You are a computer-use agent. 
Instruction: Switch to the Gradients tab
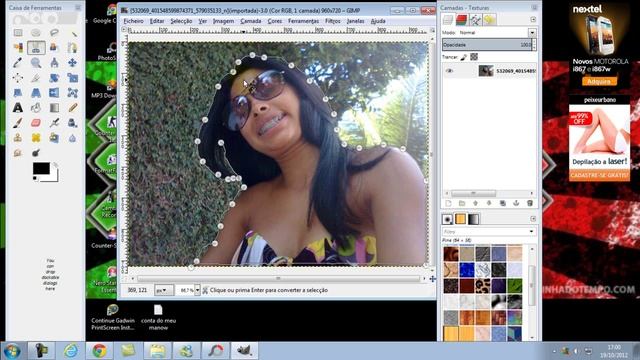(x=473, y=220)
